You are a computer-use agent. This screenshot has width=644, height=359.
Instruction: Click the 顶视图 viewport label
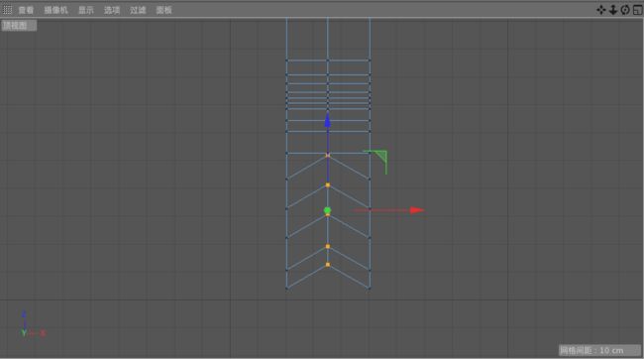click(19, 26)
